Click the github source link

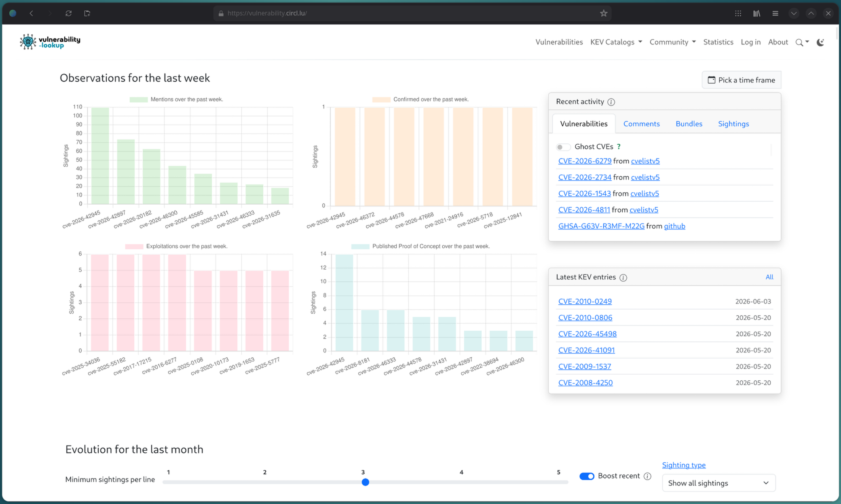pos(674,226)
